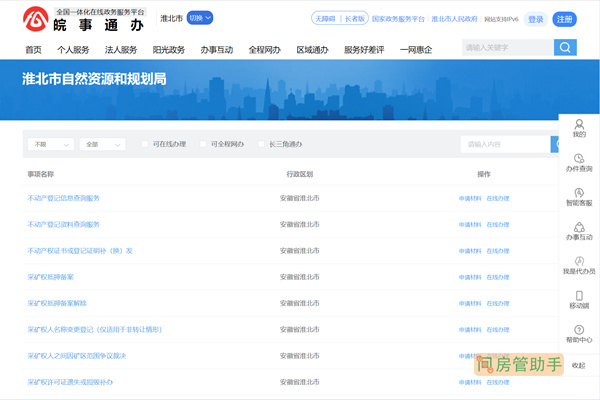Click the 皖事通办 logo icon

click(37, 21)
